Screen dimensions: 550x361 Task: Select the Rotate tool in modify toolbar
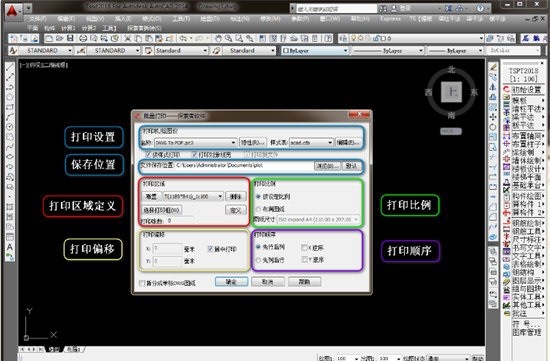pyautogui.click(x=493, y=127)
